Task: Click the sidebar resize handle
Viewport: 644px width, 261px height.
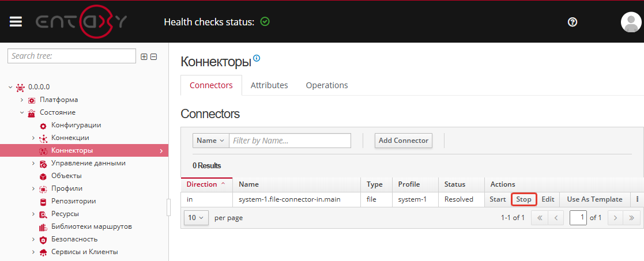Action: coord(168,207)
